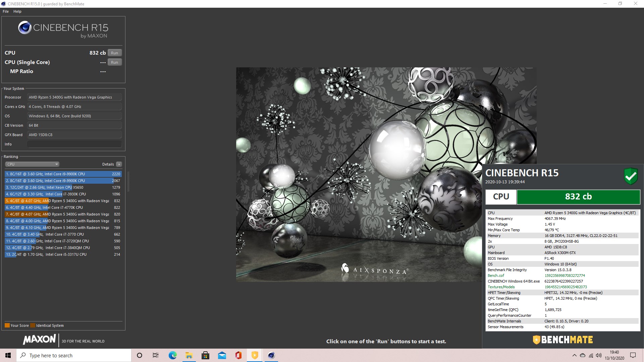Open the volume speaker tray icon
The width and height of the screenshot is (644, 362).
[x=599, y=355]
